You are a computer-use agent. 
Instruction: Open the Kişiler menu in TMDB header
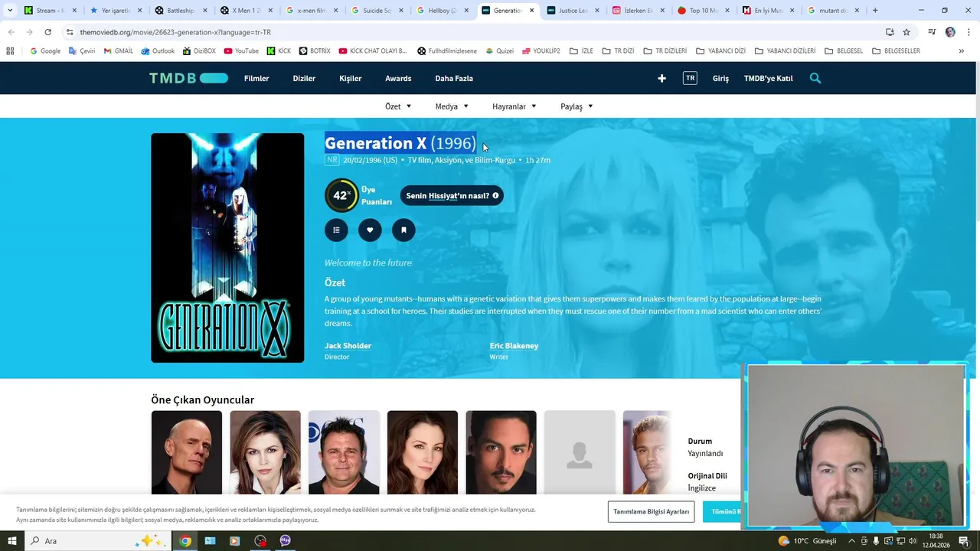351,78
